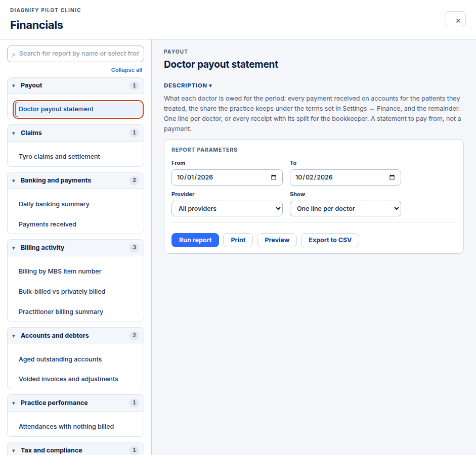Open the Provider dropdown
Image resolution: width=476 pixels, height=455 pixels.
click(x=227, y=209)
